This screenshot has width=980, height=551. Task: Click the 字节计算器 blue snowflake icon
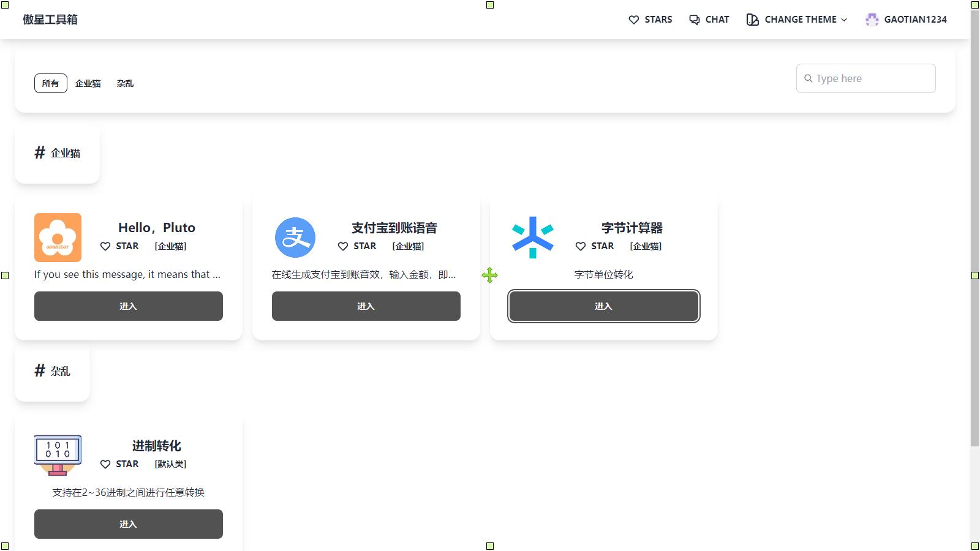tap(533, 238)
